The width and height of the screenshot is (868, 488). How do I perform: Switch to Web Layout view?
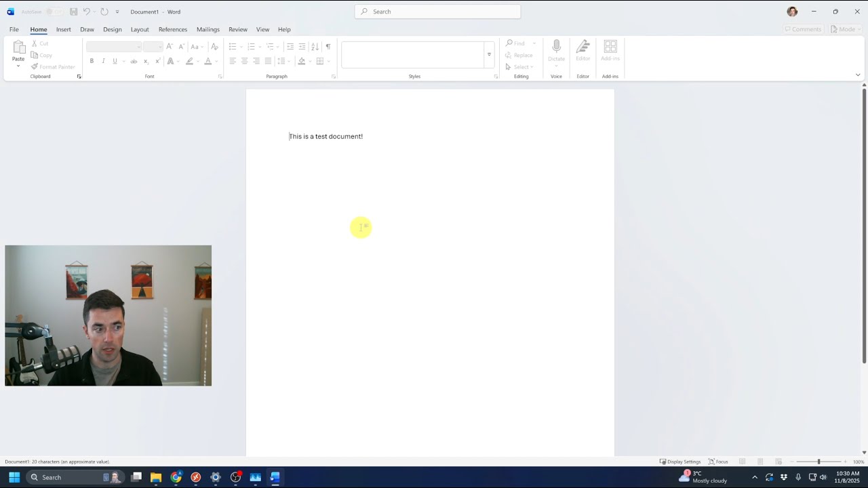tap(778, 462)
